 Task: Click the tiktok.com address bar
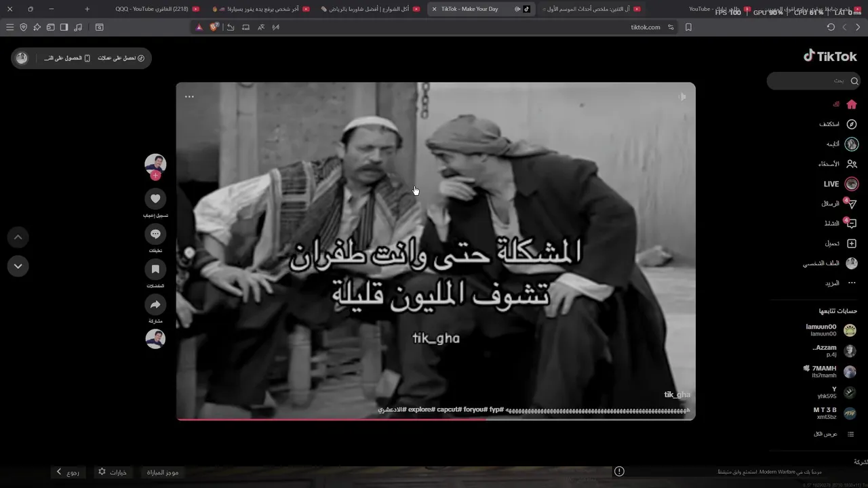(x=645, y=27)
